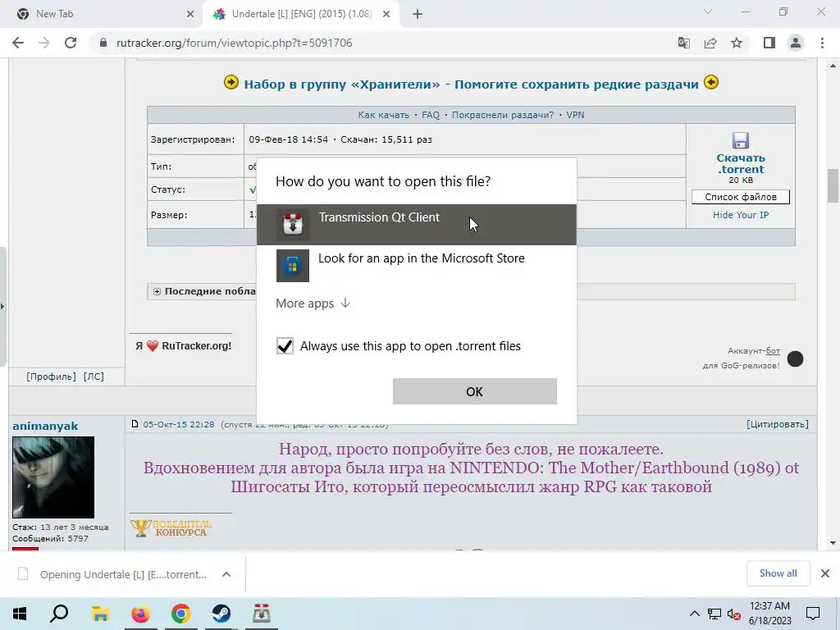This screenshot has width=840, height=630.
Task: Choose Look for an app in Microsoft Store
Action: [x=416, y=266]
